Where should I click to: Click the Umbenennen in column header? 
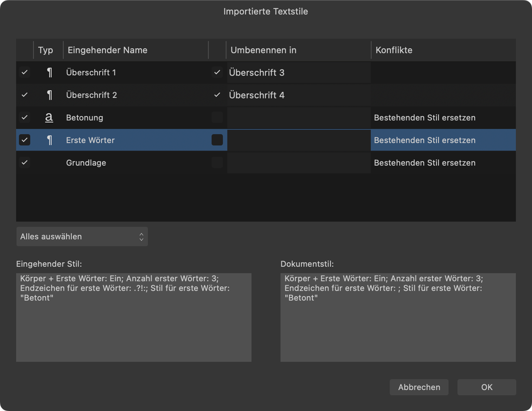pyautogui.click(x=298, y=50)
